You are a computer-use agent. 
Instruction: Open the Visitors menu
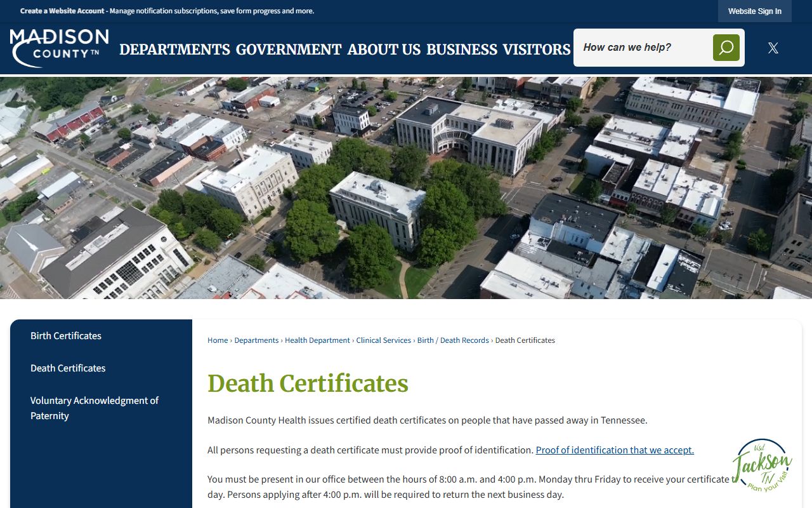click(x=537, y=50)
